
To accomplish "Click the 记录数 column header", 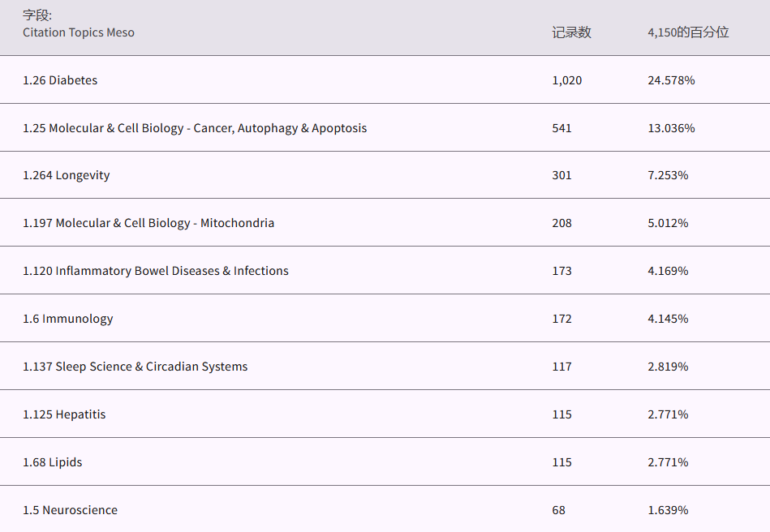I will coord(571,32).
